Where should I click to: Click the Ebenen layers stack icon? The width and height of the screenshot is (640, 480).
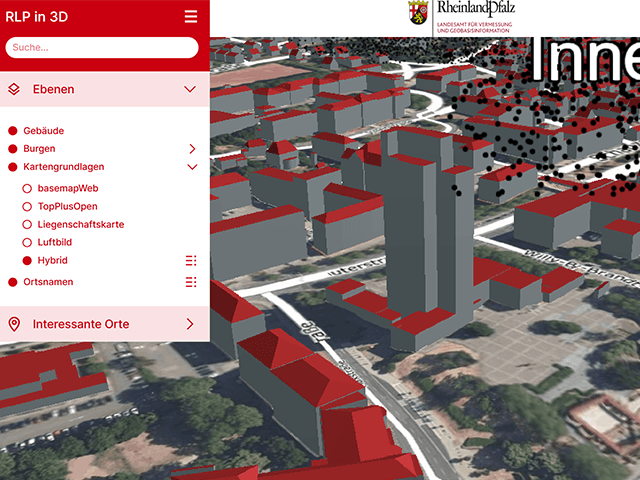[x=14, y=89]
